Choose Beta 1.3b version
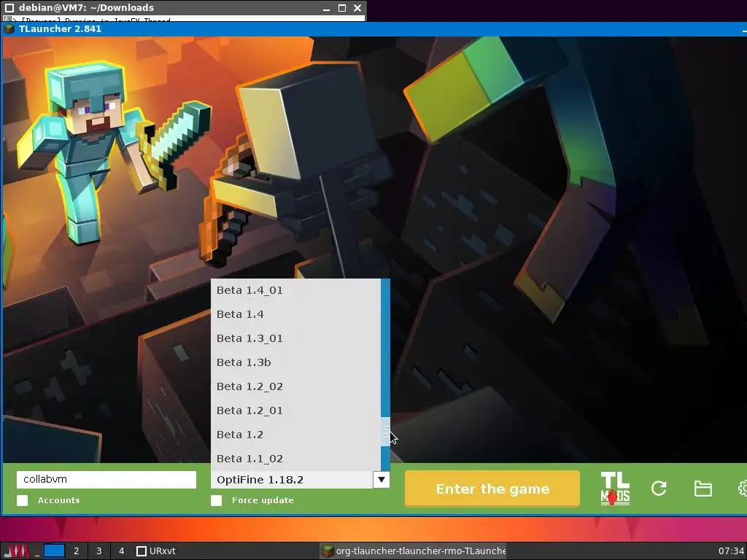Image resolution: width=747 pixels, height=560 pixels. point(296,362)
